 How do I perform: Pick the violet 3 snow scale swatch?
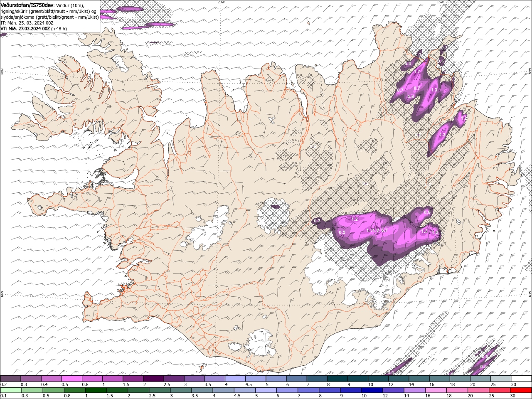194,379
